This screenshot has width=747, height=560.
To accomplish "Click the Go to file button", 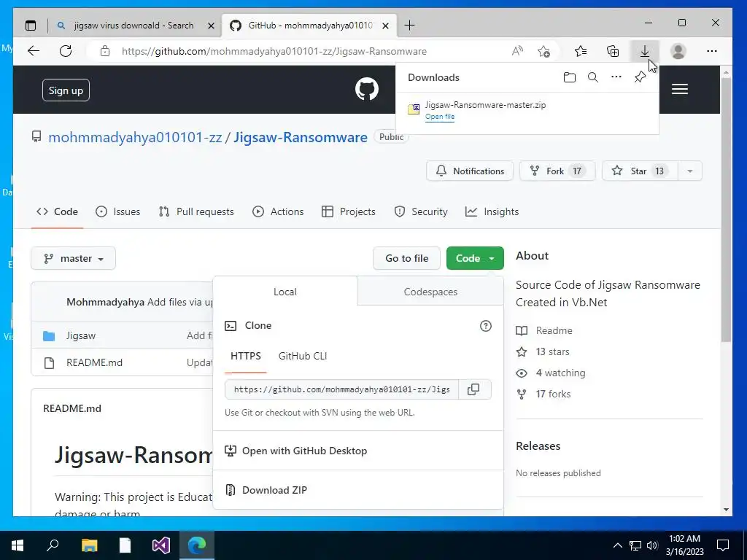I will (406, 258).
